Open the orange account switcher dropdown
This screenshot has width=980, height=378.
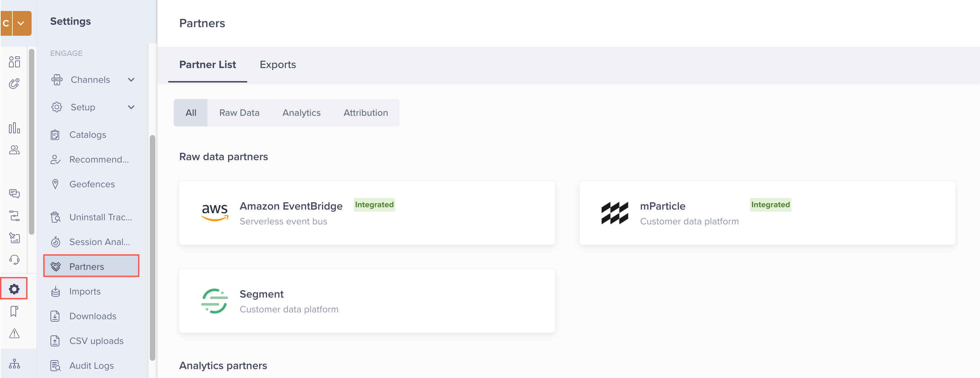coord(21,23)
